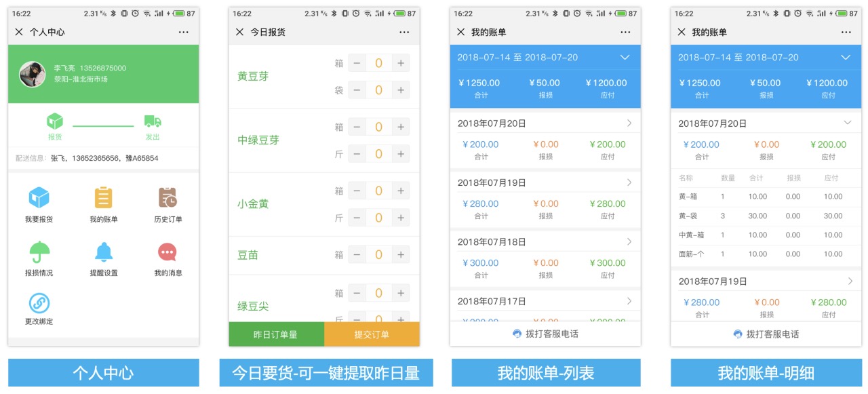Open more options in 个人中心 header

pyautogui.click(x=184, y=32)
